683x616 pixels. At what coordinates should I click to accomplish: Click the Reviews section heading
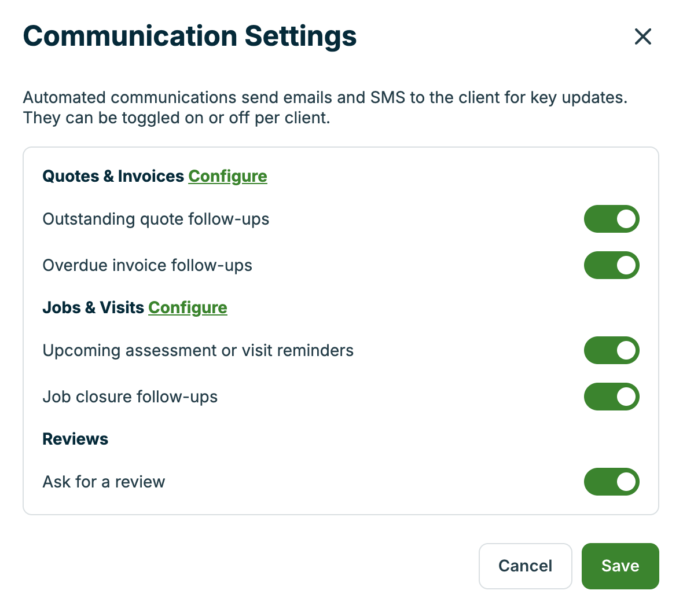tap(75, 439)
